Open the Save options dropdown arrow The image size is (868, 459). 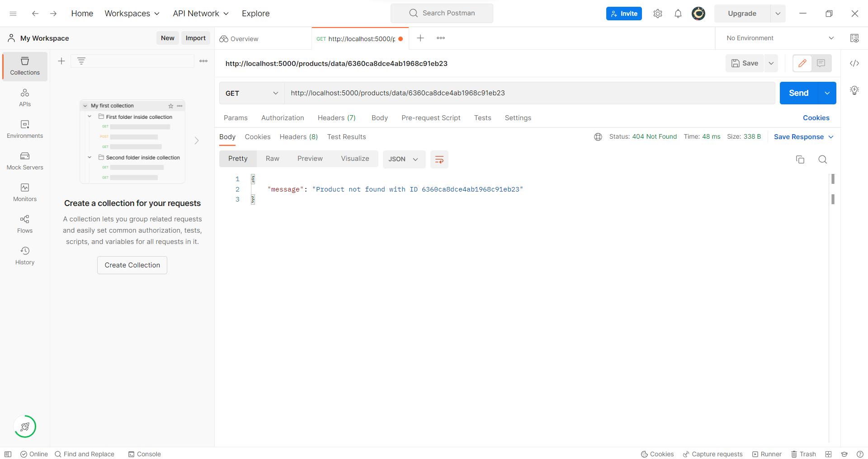coord(771,63)
